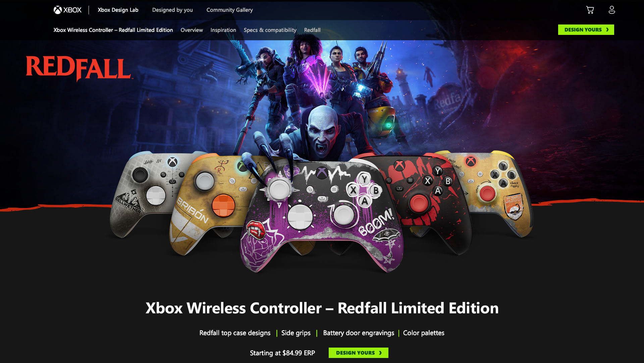Click the arrow on top Design Yours button

(x=607, y=30)
